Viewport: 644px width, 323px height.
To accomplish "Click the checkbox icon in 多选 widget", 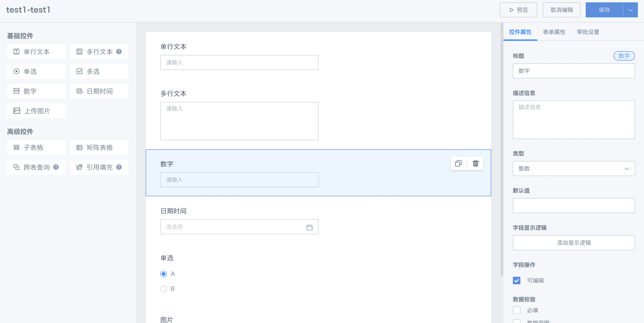I will (79, 71).
